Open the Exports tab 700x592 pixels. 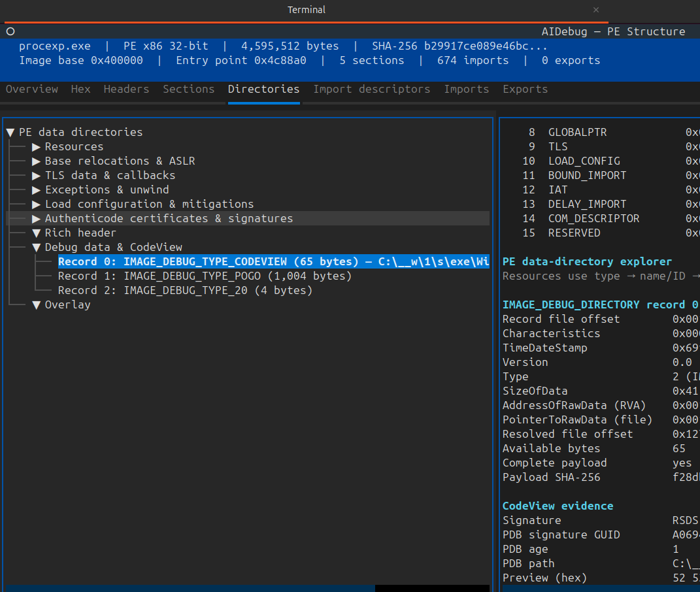[x=525, y=90]
